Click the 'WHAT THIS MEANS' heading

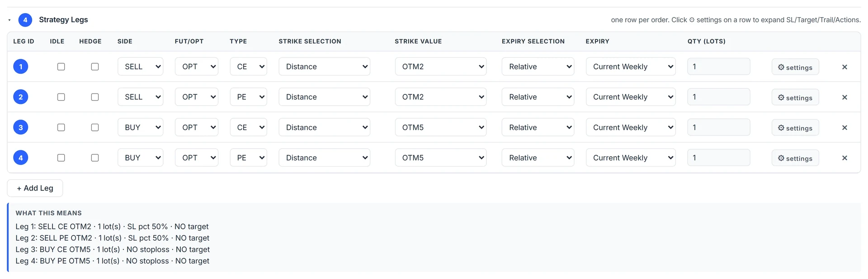click(x=49, y=213)
